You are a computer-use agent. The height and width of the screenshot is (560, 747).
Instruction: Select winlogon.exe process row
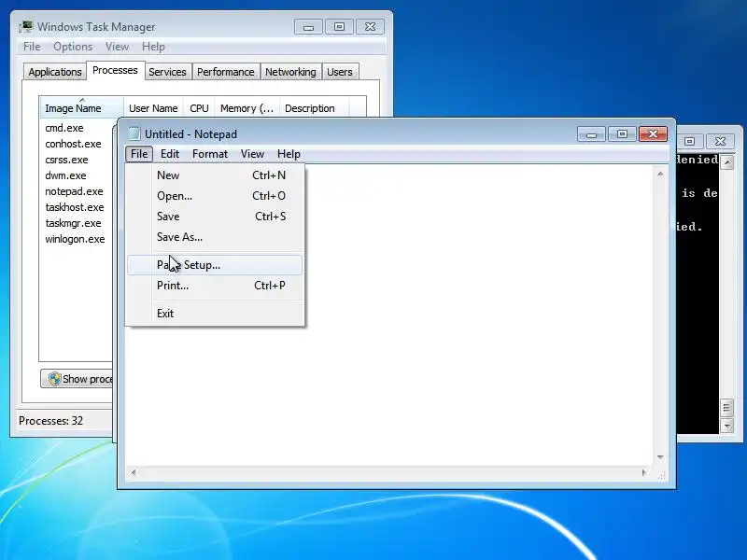[x=75, y=239]
